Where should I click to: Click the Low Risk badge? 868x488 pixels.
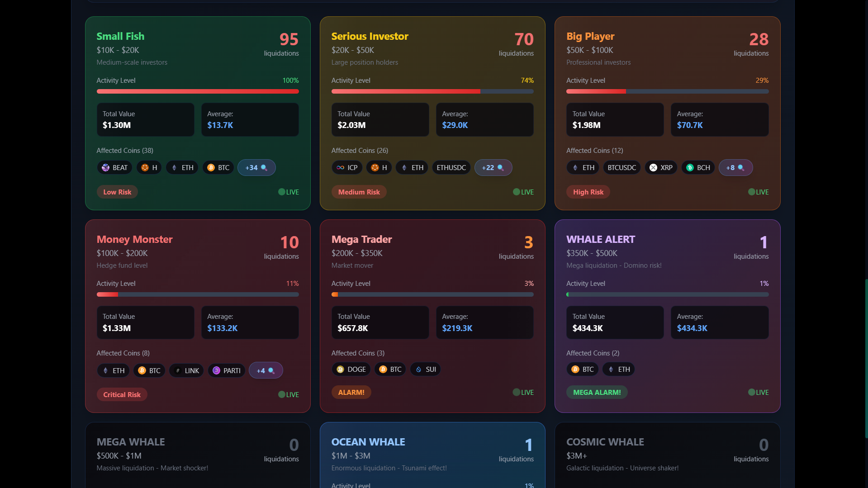117,192
